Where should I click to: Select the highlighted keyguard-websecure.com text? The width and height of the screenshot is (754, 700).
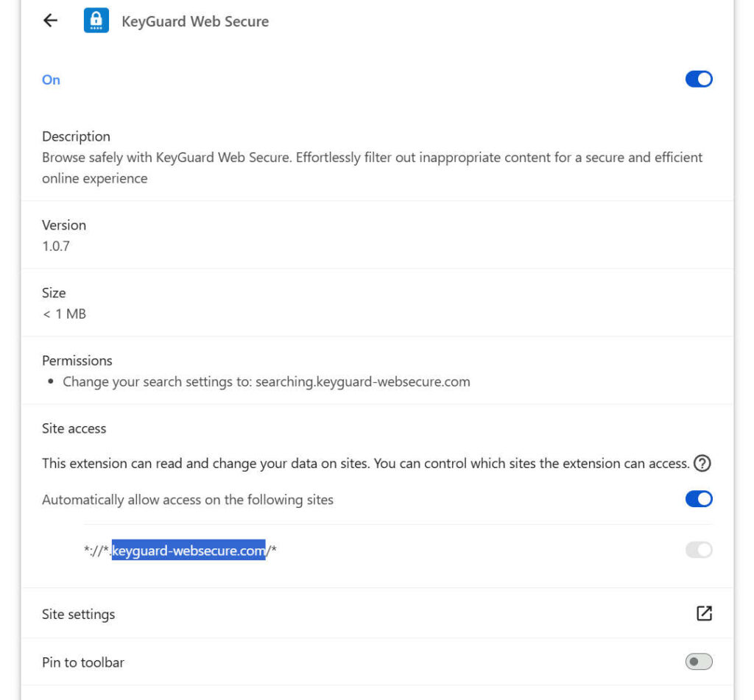pos(188,551)
